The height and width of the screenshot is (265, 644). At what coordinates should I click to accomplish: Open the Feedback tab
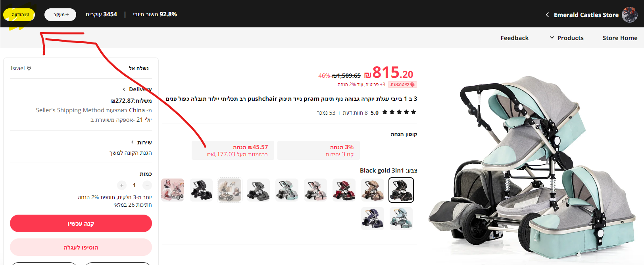click(515, 38)
